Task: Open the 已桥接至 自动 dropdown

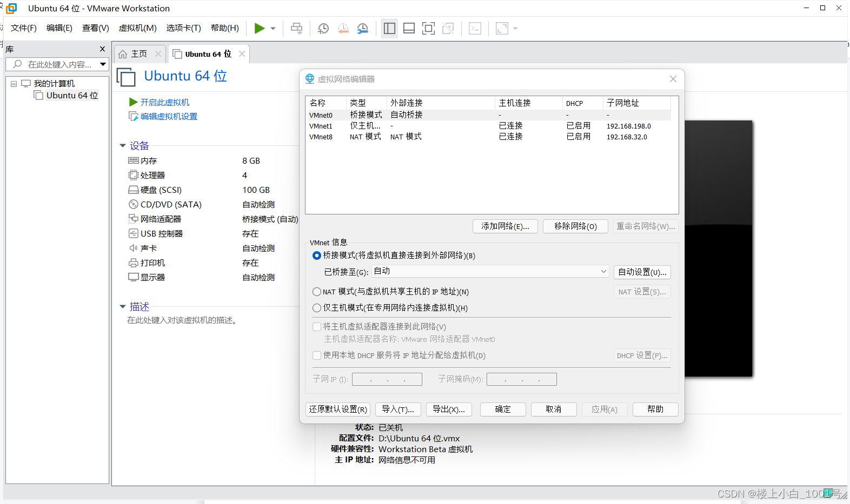Action: (490, 271)
